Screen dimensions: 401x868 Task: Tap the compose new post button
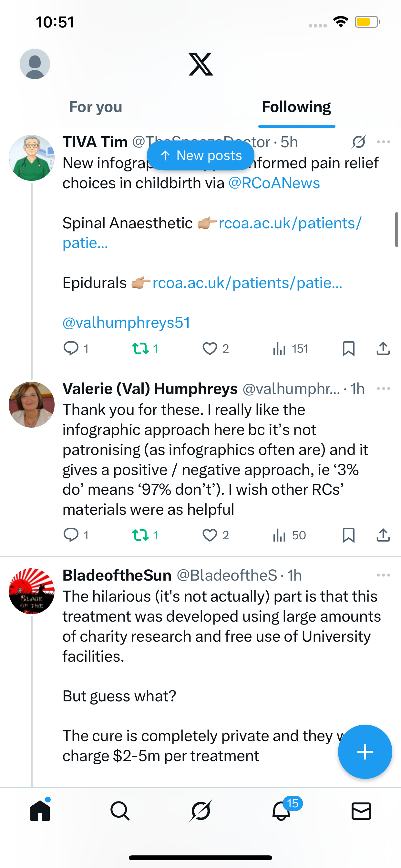[365, 751]
